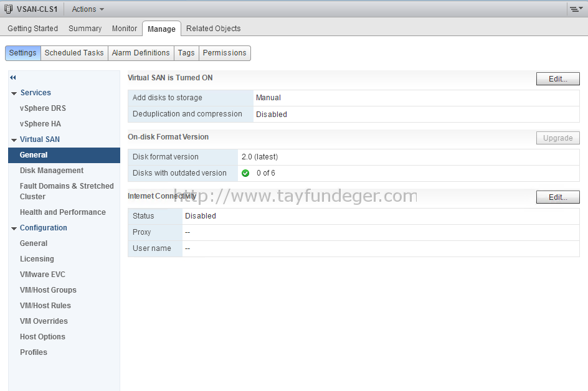
Task: Open VMware EVC settings
Action: point(42,275)
